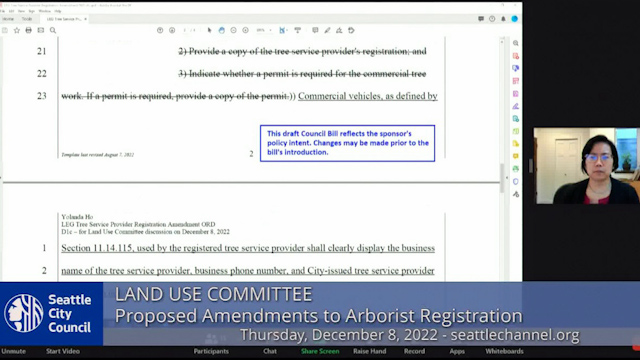
Task: Open the fit-page options tool
Action: 282,30
